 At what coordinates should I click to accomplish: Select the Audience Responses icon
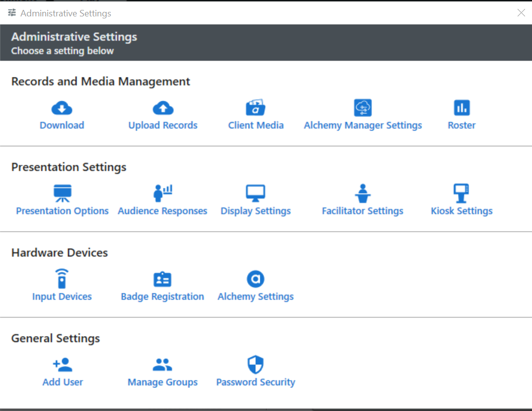pyautogui.click(x=162, y=193)
